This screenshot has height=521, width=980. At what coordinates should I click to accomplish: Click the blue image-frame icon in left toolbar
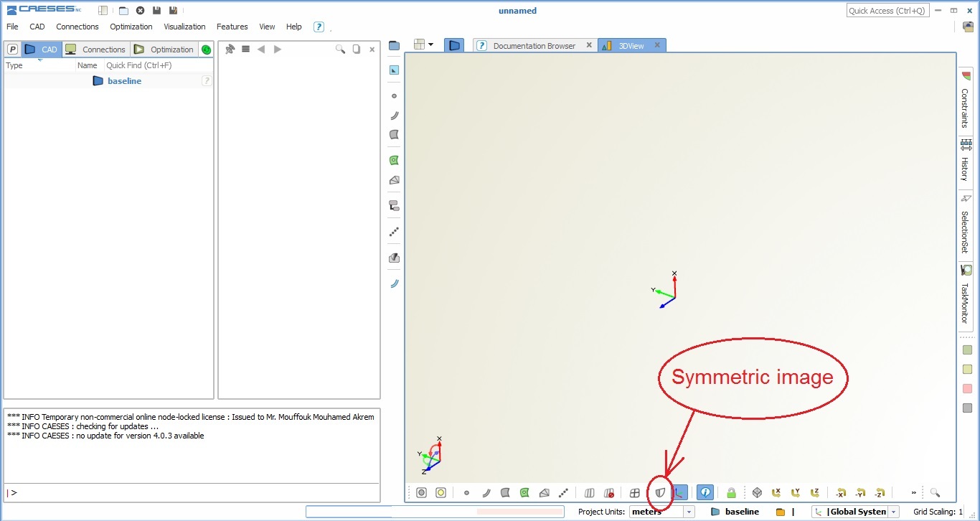click(x=394, y=70)
